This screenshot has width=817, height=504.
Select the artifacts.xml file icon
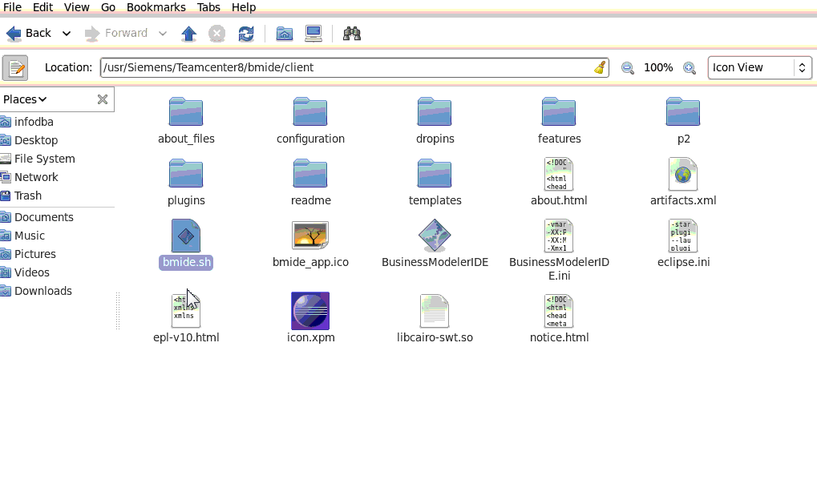click(683, 175)
